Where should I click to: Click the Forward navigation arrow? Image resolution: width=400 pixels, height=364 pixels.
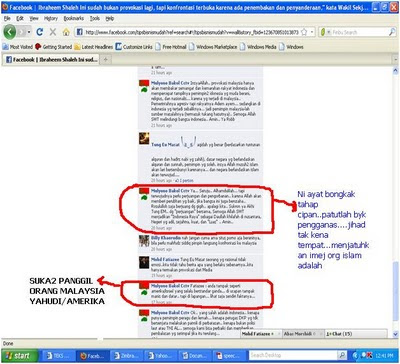click(x=22, y=32)
